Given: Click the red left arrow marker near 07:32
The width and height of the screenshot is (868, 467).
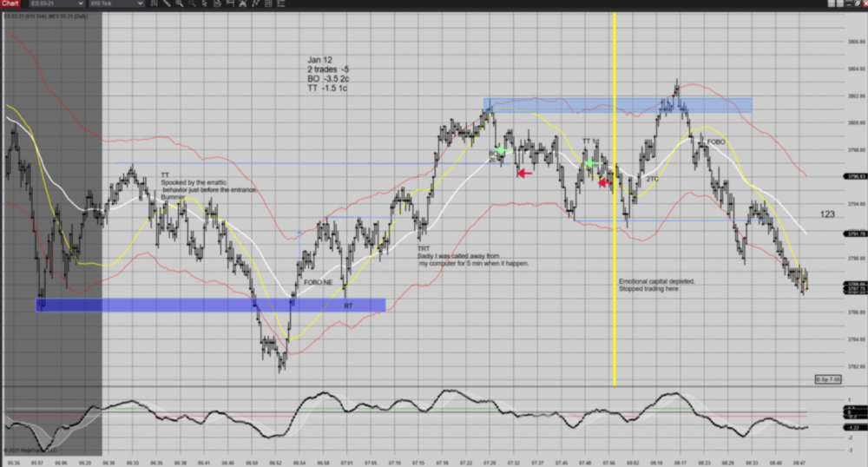Looking at the screenshot, I should tap(524, 174).
